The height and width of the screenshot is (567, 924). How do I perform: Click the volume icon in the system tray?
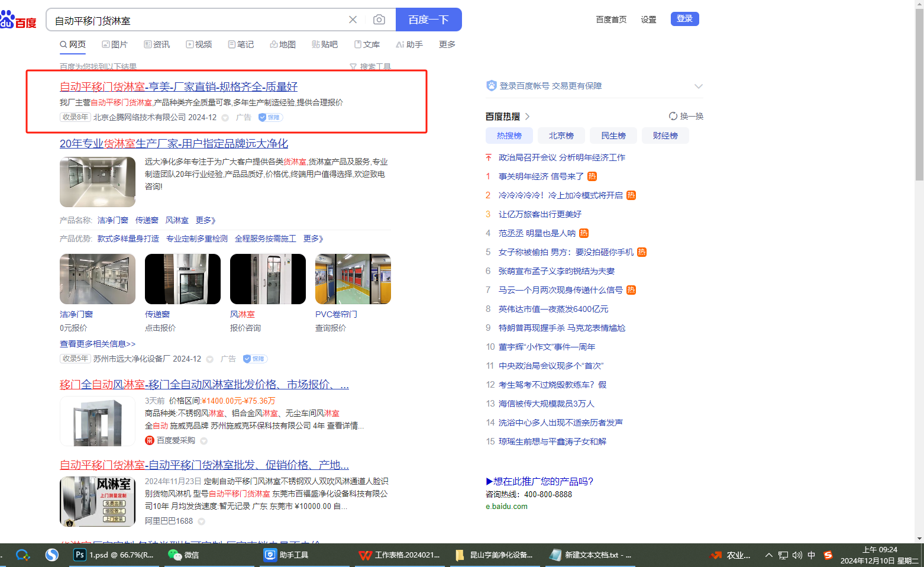[x=797, y=555]
